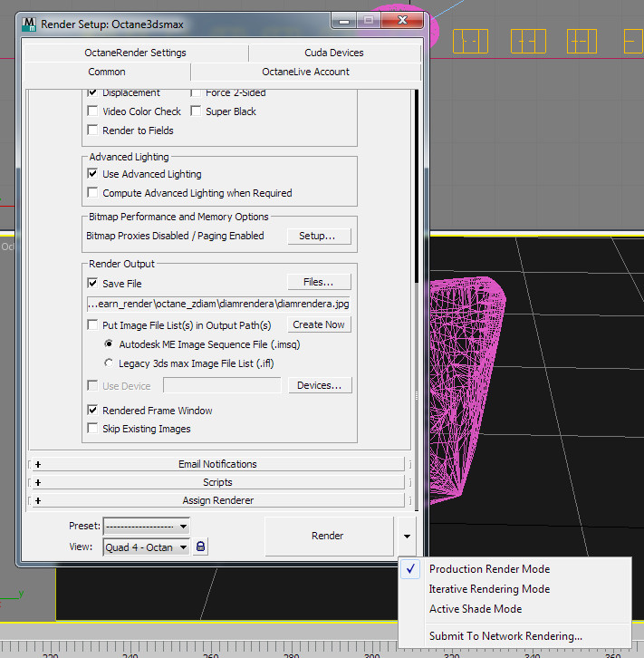Switch to OctaneRender Settings tab
Image resolution: width=644 pixels, height=658 pixels.
pyautogui.click(x=136, y=53)
